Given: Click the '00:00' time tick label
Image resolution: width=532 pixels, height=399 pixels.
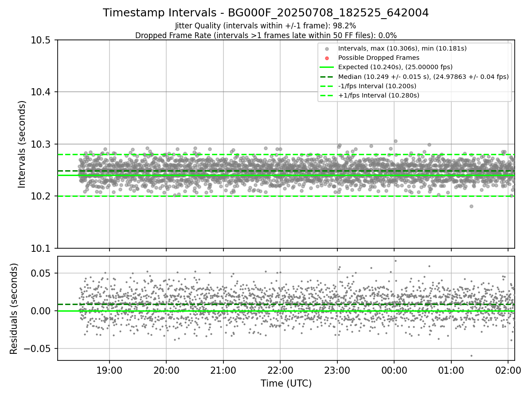Looking at the screenshot, I should click(x=394, y=370).
